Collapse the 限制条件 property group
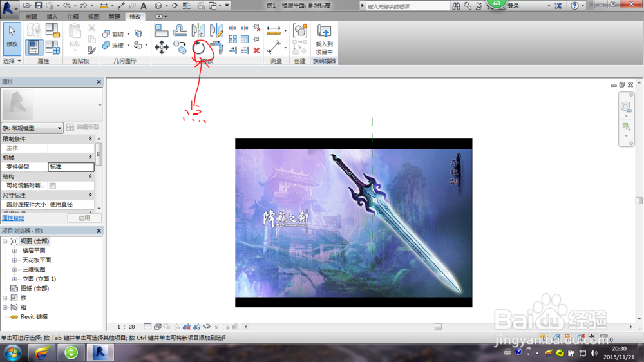 pyautogui.click(x=90, y=138)
